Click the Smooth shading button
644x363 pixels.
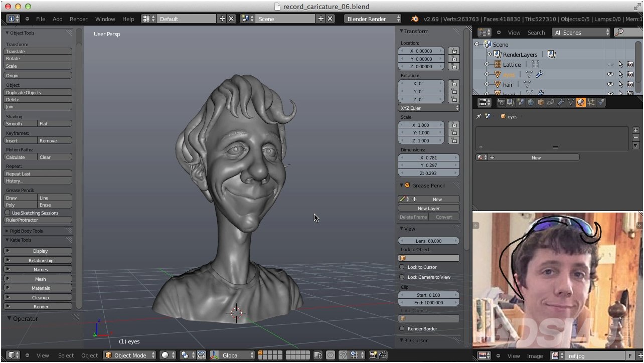21,123
